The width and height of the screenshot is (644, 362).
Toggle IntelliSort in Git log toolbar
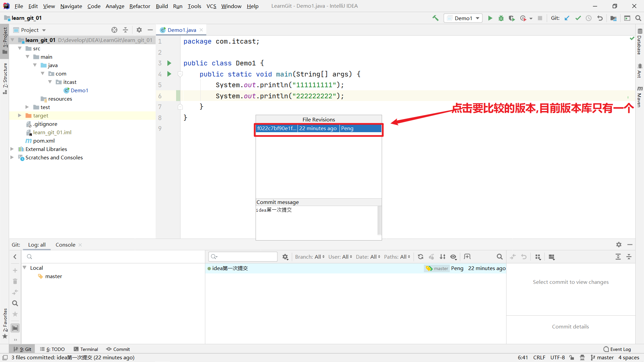(x=443, y=257)
